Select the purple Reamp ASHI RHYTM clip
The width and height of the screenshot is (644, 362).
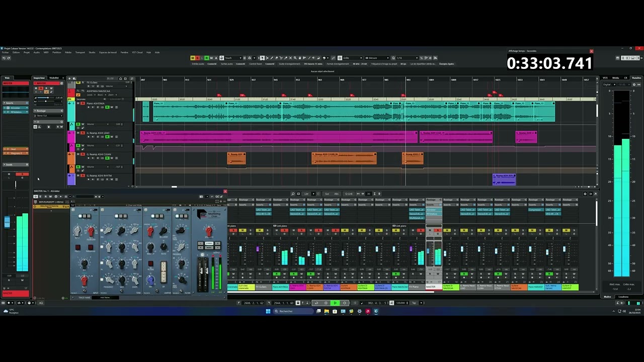click(x=504, y=179)
